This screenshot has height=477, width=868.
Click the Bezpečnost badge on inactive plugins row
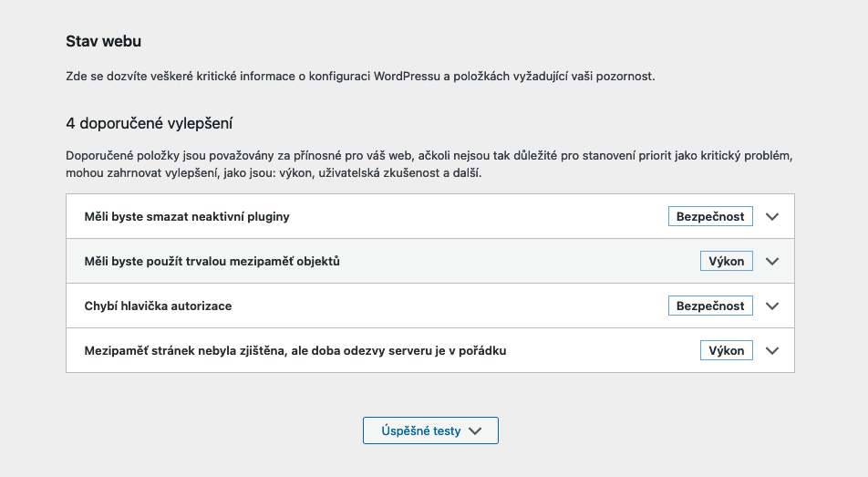point(710,217)
